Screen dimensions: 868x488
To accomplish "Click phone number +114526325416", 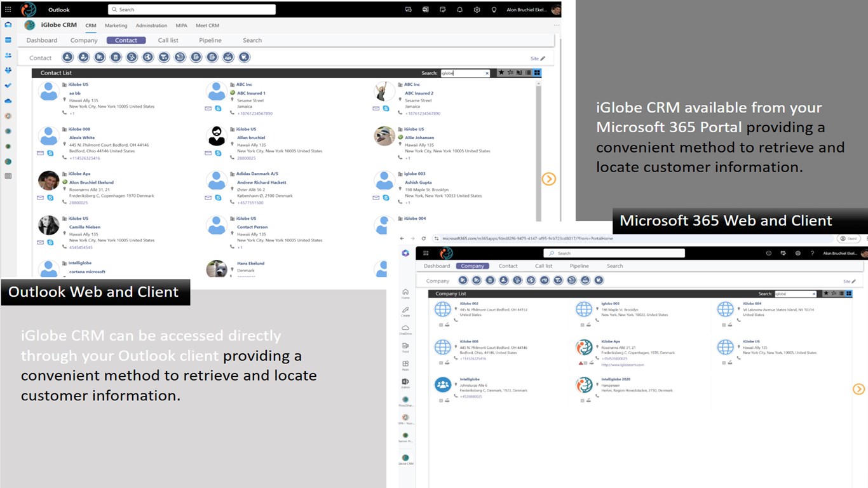I will (x=85, y=158).
